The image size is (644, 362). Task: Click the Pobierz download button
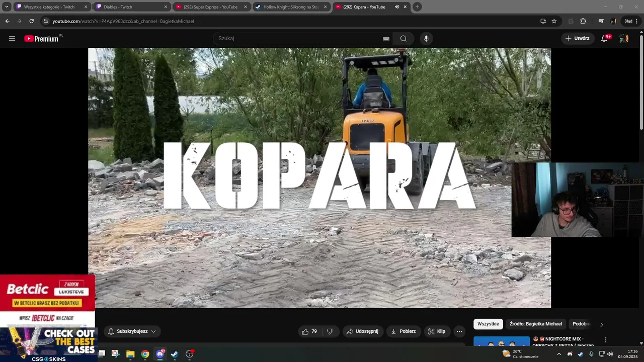(x=403, y=331)
